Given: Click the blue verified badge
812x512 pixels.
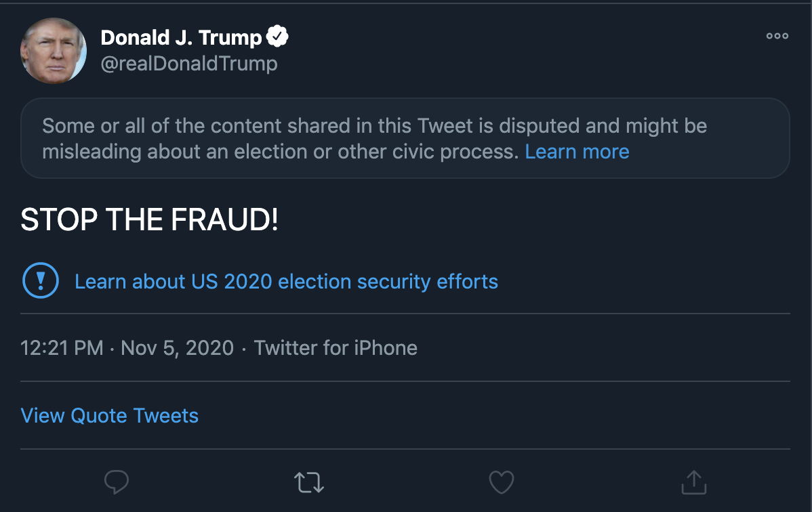Looking at the screenshot, I should click(x=278, y=37).
